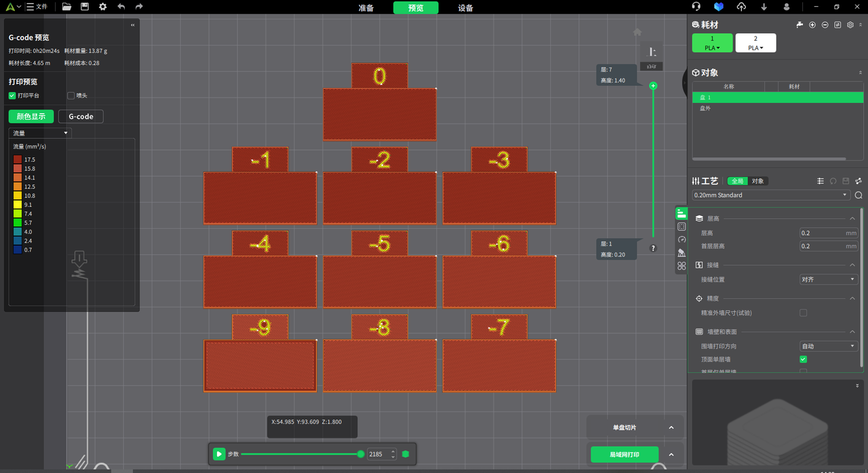This screenshot has height=473, width=868.
Task: Click the layers icon beside step field
Action: 406,454
